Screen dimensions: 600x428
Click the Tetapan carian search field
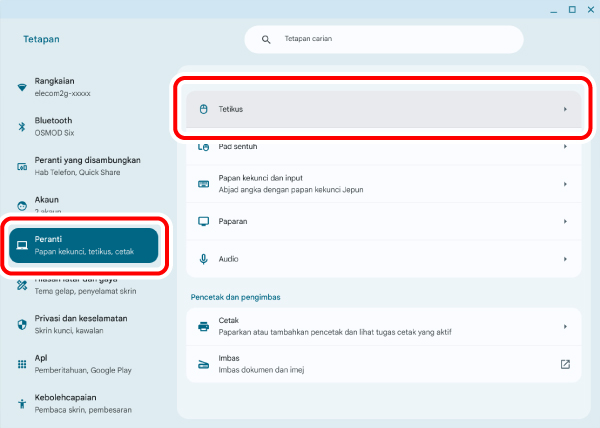pyautogui.click(x=395, y=40)
